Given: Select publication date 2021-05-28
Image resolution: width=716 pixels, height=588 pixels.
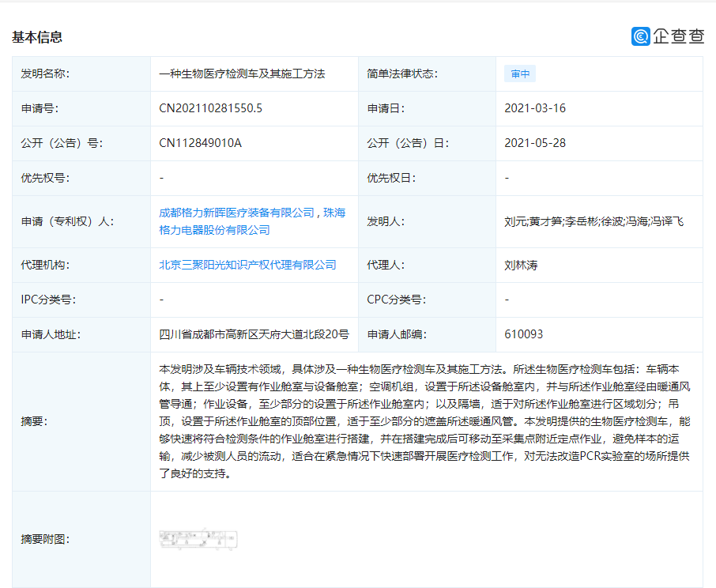Looking at the screenshot, I should click(535, 143).
